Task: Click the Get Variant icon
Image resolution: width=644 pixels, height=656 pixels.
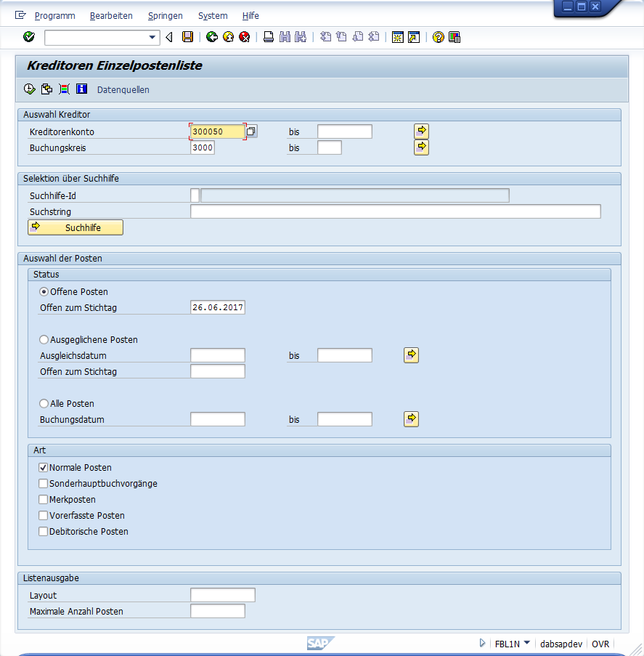Action: [47, 89]
